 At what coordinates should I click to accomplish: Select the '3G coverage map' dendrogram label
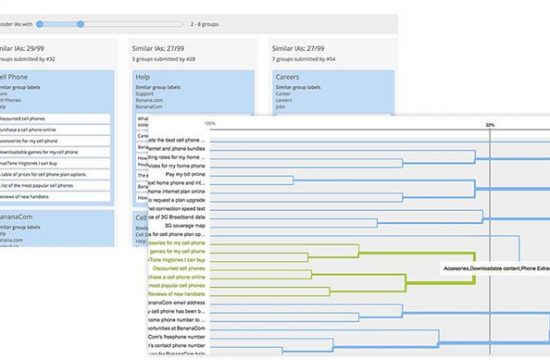pyautogui.click(x=185, y=226)
